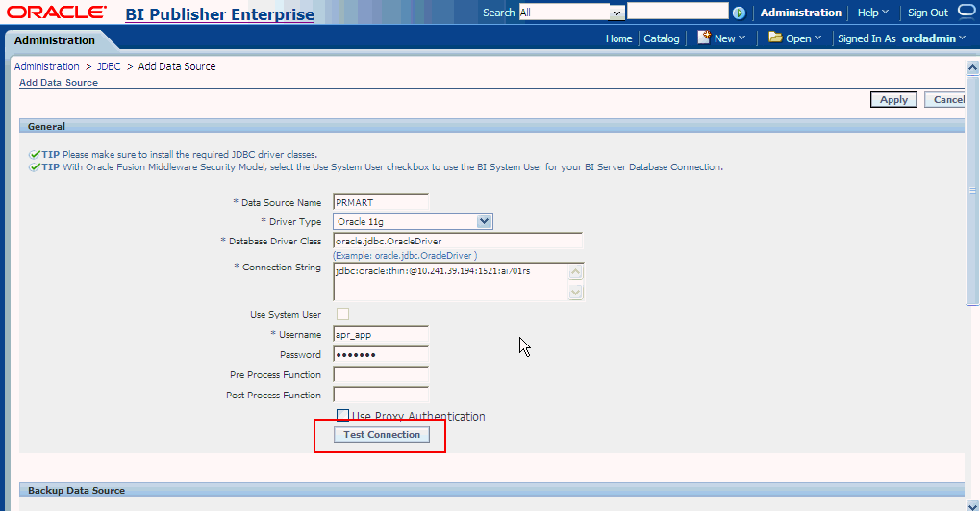Click the Open folder icon
Viewport: 980px width, 511px height.
[x=775, y=38]
